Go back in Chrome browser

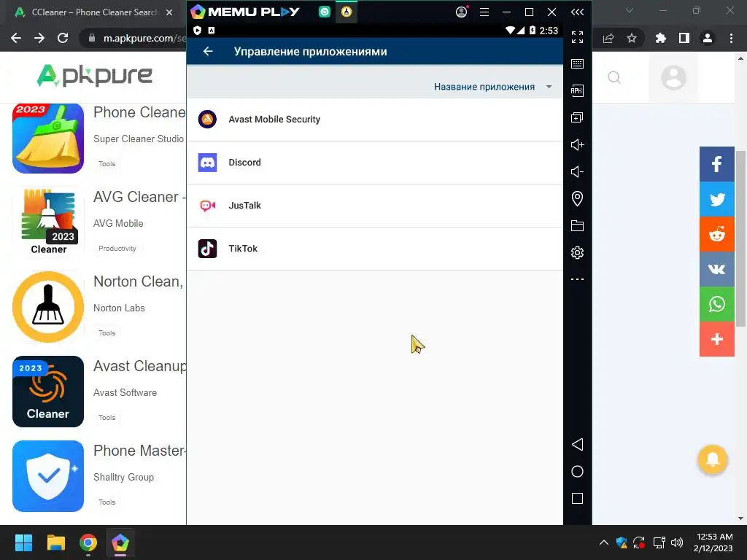point(16,38)
